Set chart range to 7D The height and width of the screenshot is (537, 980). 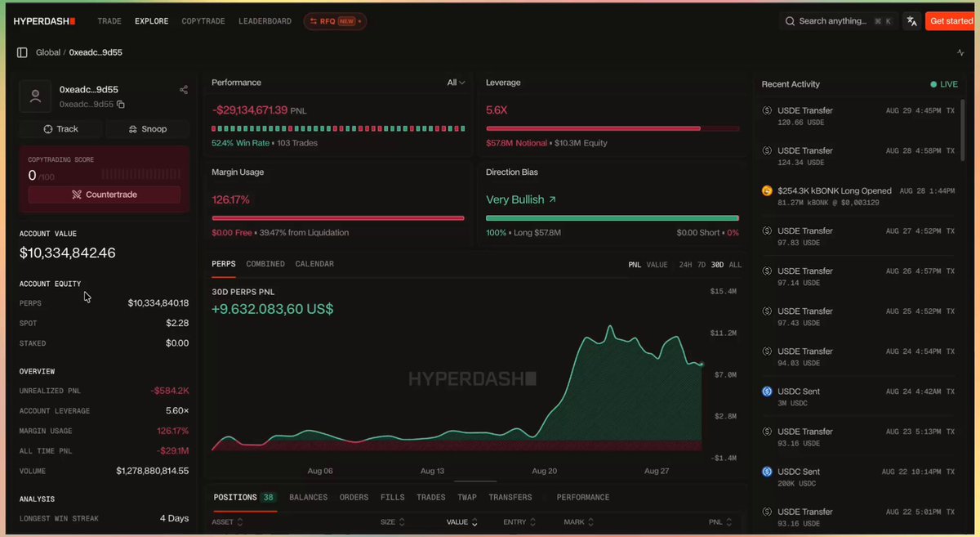(702, 265)
